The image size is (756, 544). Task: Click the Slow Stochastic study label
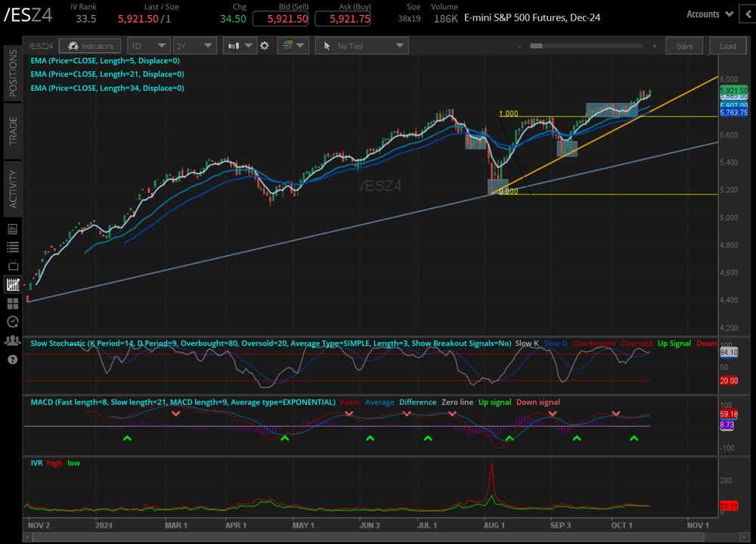[x=271, y=343]
